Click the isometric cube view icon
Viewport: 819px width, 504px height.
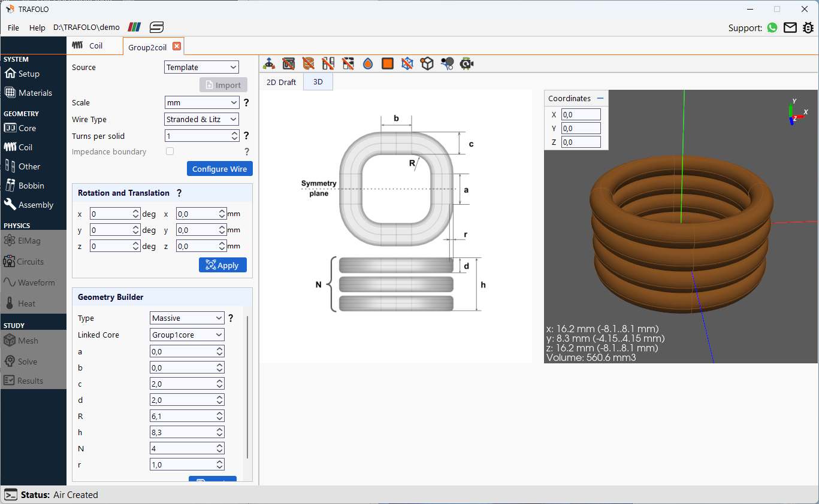coord(427,63)
